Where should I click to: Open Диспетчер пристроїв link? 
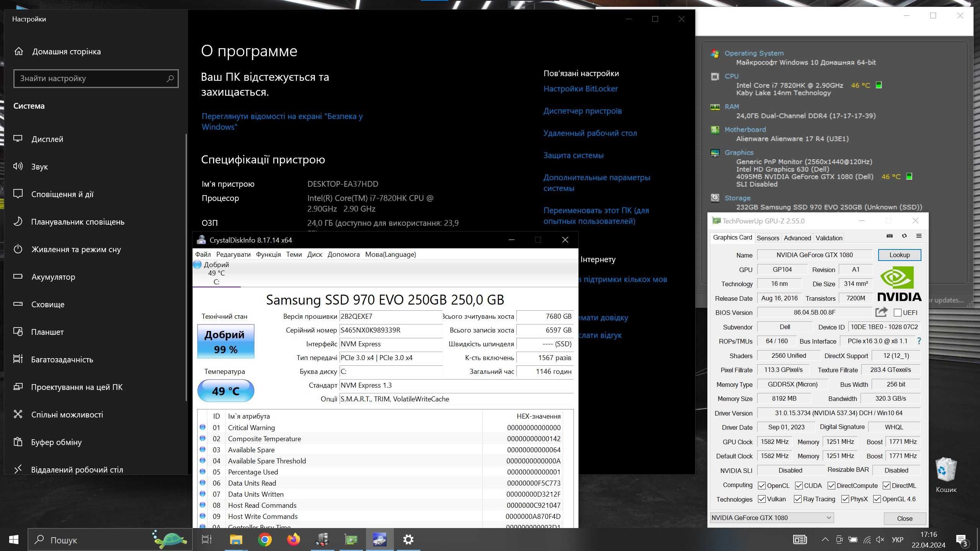tap(583, 111)
